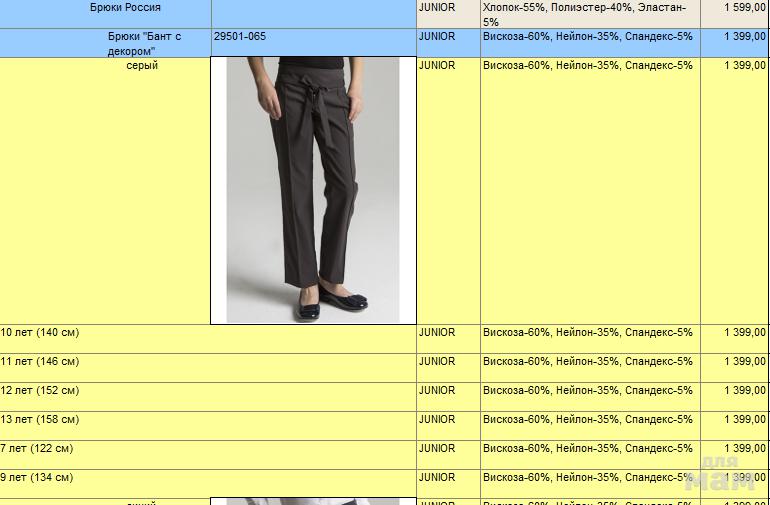Click the 11 лет (146 см) size cell
This screenshot has height=505, width=770.
tap(40, 362)
